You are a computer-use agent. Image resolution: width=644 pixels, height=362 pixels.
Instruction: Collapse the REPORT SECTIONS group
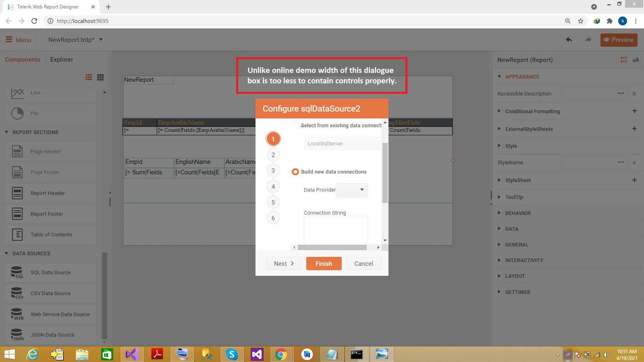[x=6, y=132]
